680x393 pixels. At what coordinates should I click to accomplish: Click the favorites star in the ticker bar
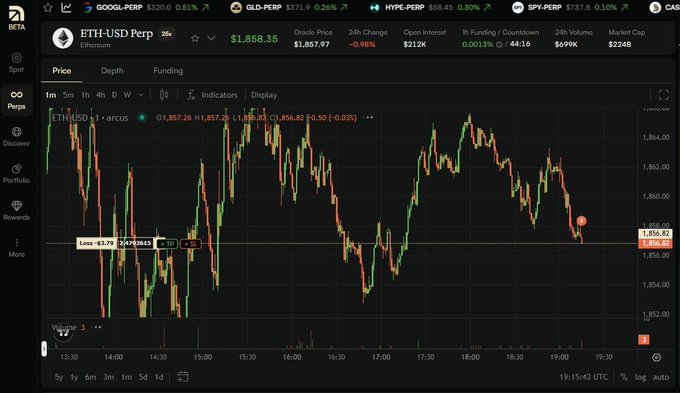click(48, 7)
